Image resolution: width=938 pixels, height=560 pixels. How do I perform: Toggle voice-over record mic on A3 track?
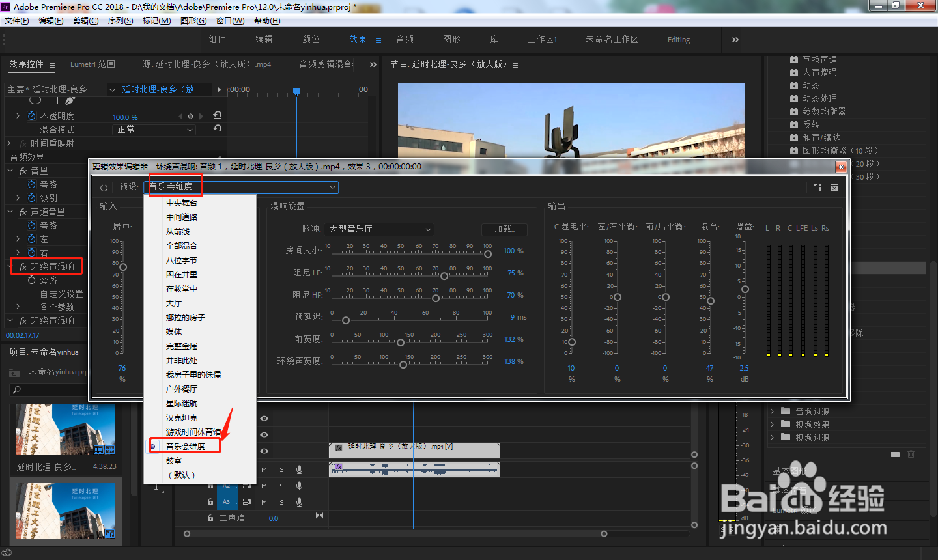299,502
